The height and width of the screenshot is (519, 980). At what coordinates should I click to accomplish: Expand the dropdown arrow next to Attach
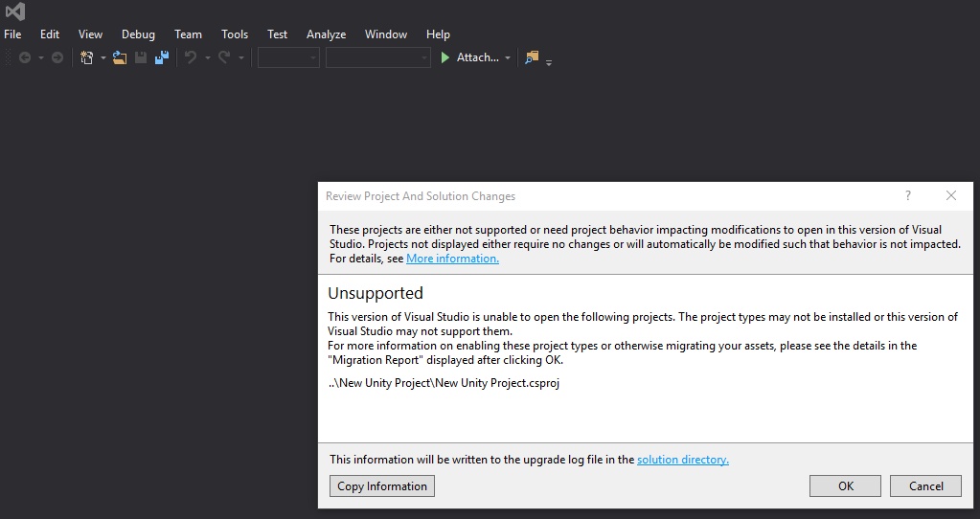coord(508,58)
